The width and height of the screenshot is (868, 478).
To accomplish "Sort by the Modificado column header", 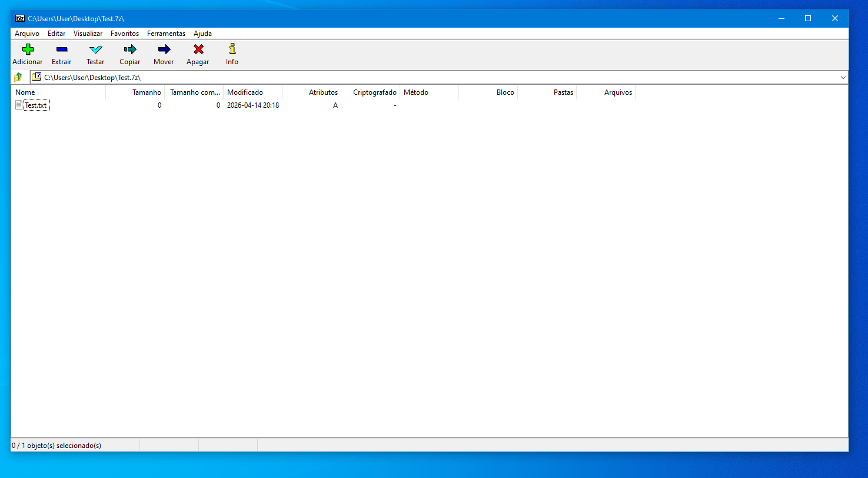I will click(253, 92).
